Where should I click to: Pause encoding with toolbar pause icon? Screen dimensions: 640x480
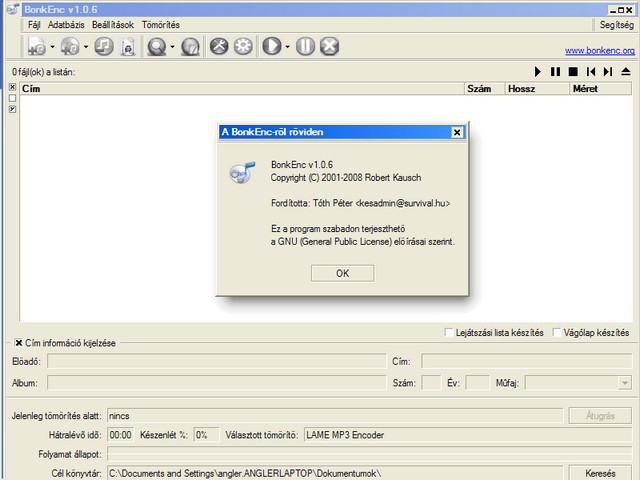pos(305,46)
